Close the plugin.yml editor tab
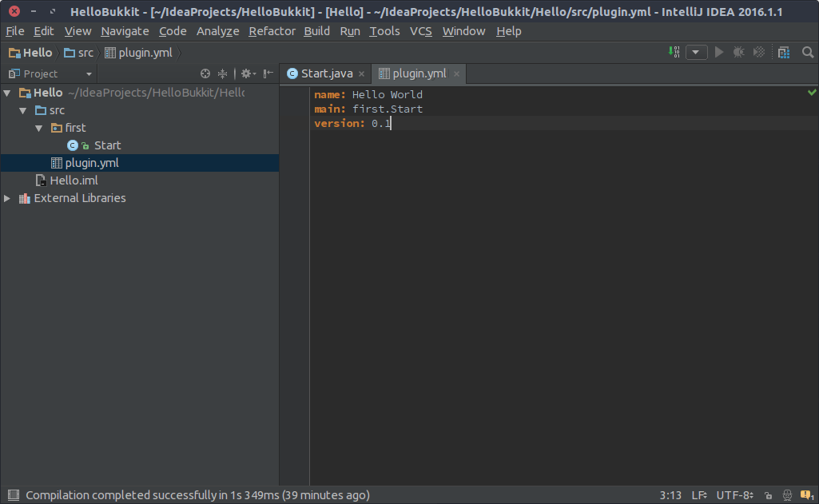Viewport: 819px width, 504px height. coord(456,73)
